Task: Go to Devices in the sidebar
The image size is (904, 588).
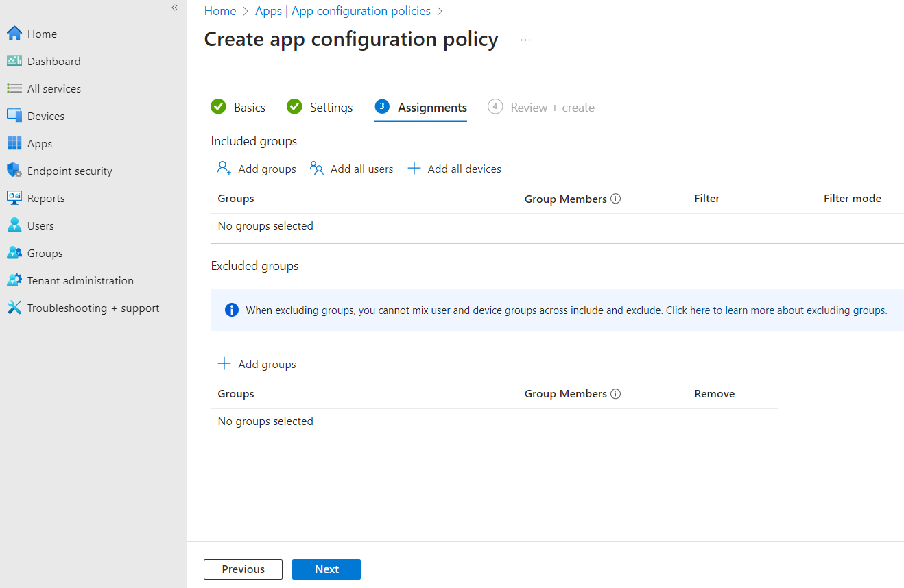Action: (x=46, y=116)
